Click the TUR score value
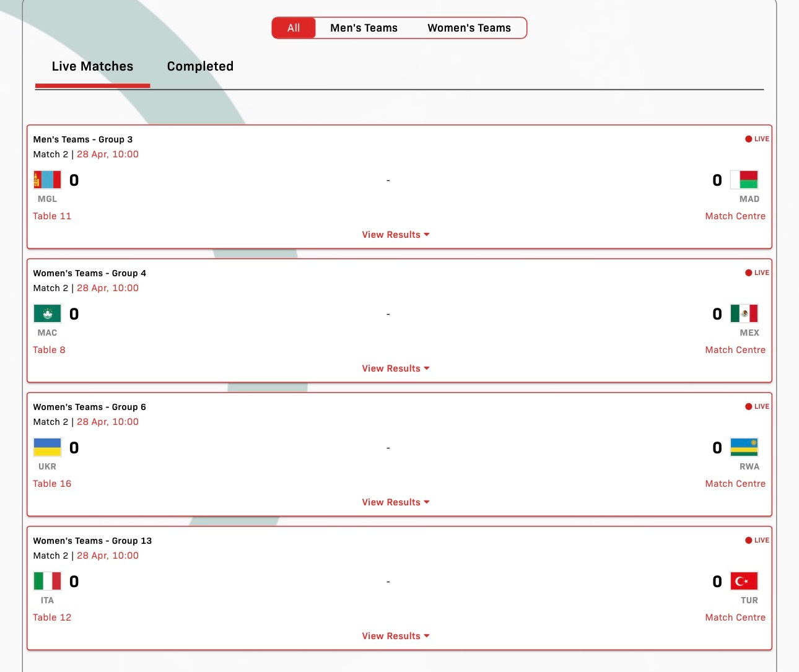This screenshot has width=799, height=672. point(717,582)
